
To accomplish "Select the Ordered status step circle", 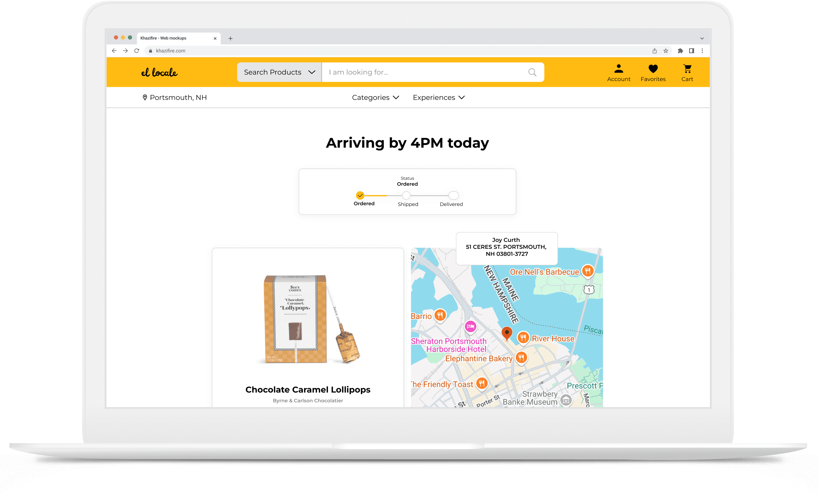I will pyautogui.click(x=360, y=195).
